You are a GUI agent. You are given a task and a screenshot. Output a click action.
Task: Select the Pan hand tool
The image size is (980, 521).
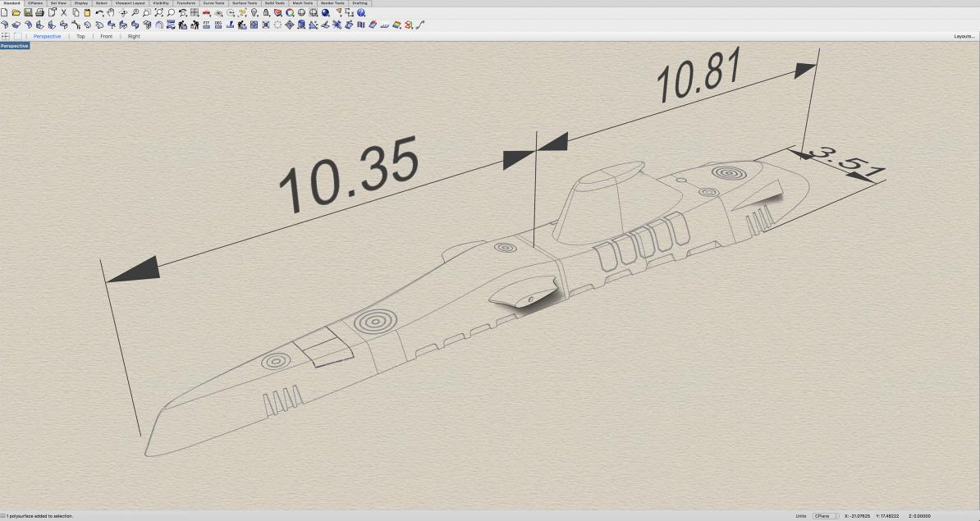tap(111, 13)
